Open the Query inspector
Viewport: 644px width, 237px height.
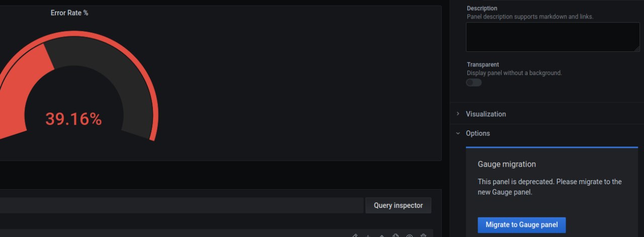point(398,205)
